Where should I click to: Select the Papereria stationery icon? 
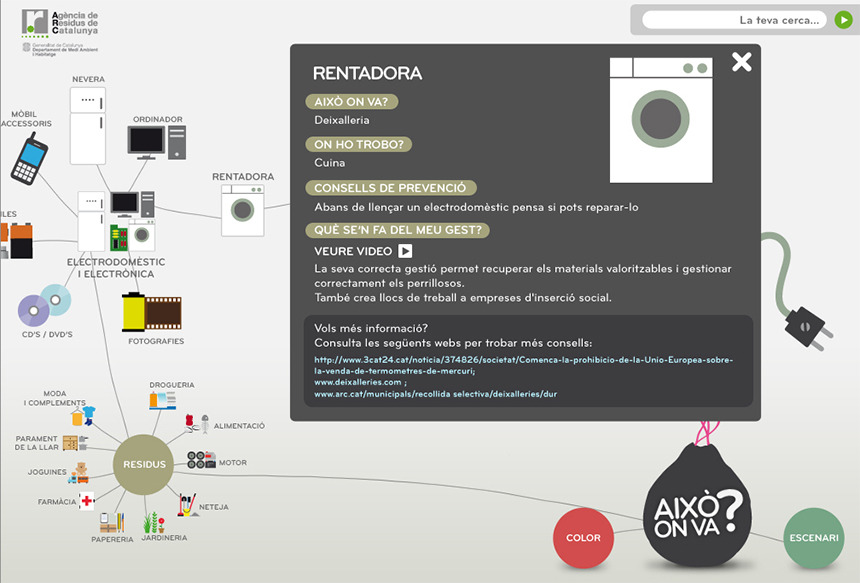[112, 523]
